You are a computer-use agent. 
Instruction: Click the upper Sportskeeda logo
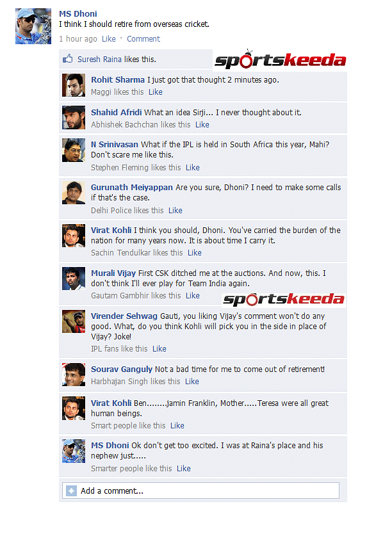click(x=280, y=59)
